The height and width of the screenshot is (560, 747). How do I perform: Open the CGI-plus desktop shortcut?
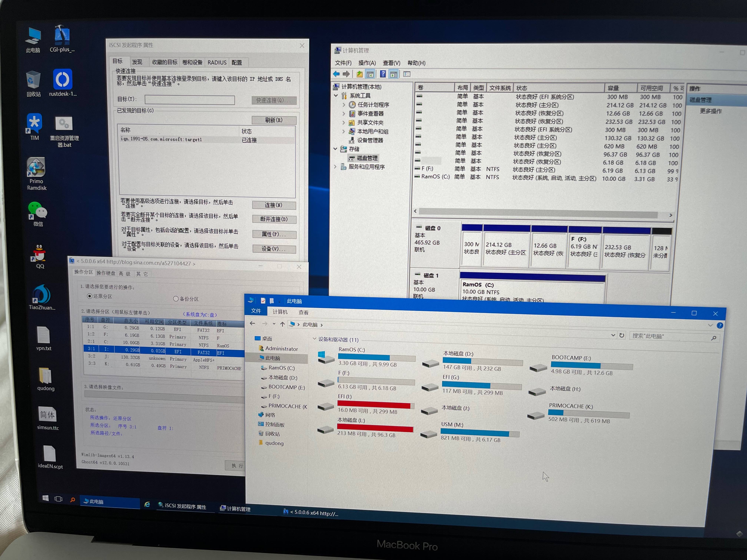click(x=62, y=39)
